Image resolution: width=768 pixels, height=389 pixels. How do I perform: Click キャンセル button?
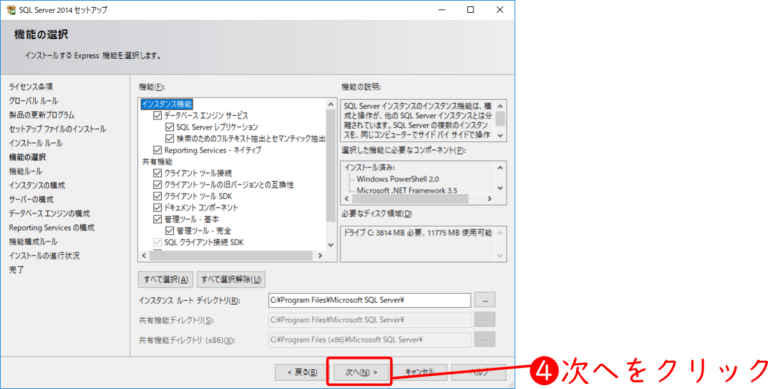coord(420,372)
